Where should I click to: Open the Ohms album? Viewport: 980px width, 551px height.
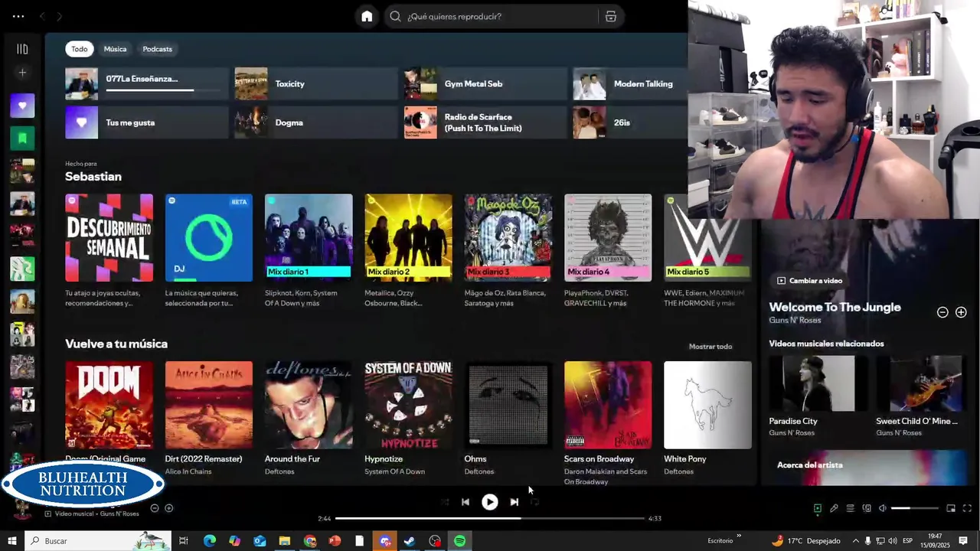(x=508, y=405)
